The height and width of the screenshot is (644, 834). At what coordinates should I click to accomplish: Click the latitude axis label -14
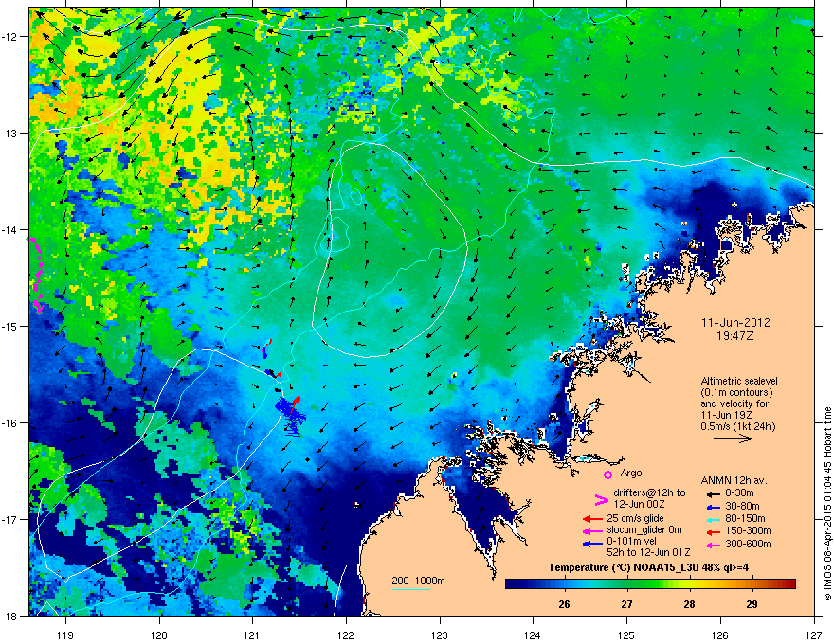tap(9, 230)
